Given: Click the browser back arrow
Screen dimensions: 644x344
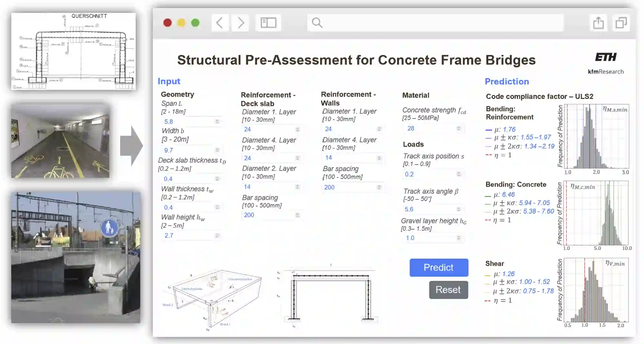Looking at the screenshot, I should [x=220, y=23].
